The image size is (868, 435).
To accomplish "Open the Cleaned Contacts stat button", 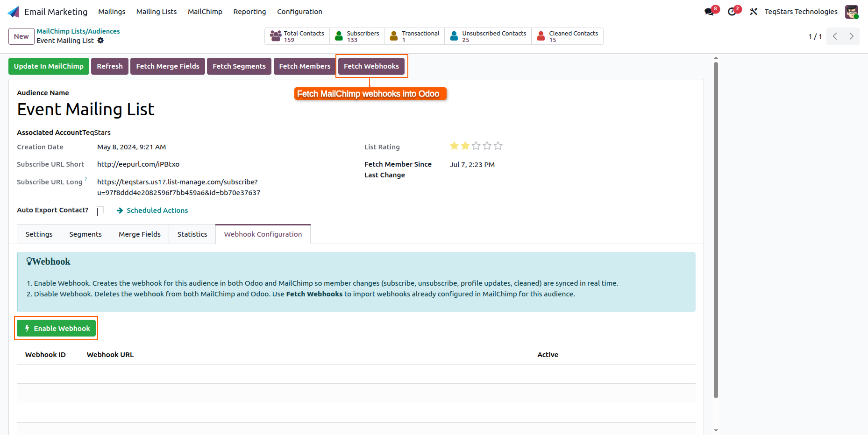I will pyautogui.click(x=567, y=36).
